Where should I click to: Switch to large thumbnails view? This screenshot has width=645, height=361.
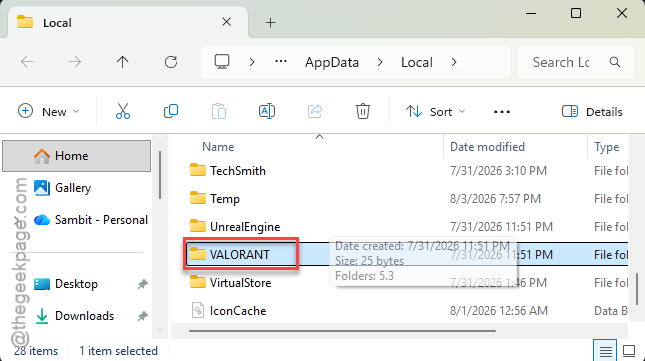click(x=629, y=351)
